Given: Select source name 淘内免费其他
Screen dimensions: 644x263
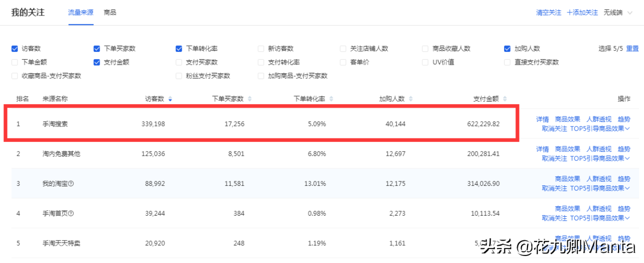Looking at the screenshot, I should (x=62, y=154).
